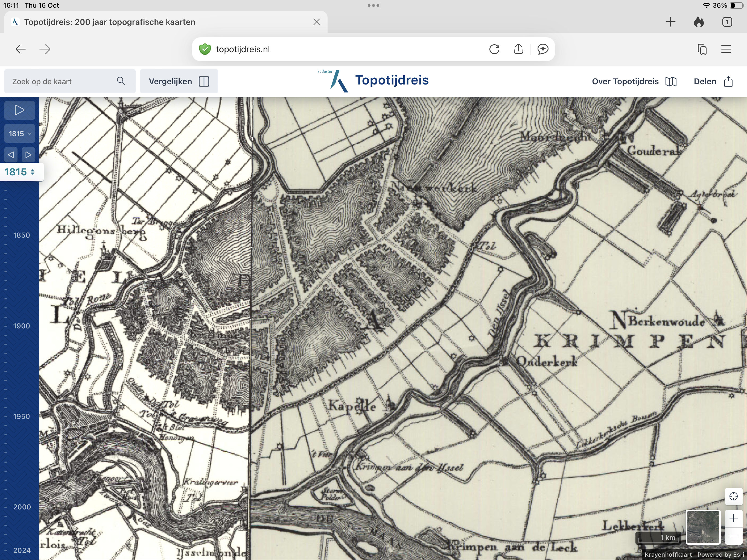Image resolution: width=747 pixels, height=560 pixels.
Task: Step to previous map year
Action: (x=11, y=155)
